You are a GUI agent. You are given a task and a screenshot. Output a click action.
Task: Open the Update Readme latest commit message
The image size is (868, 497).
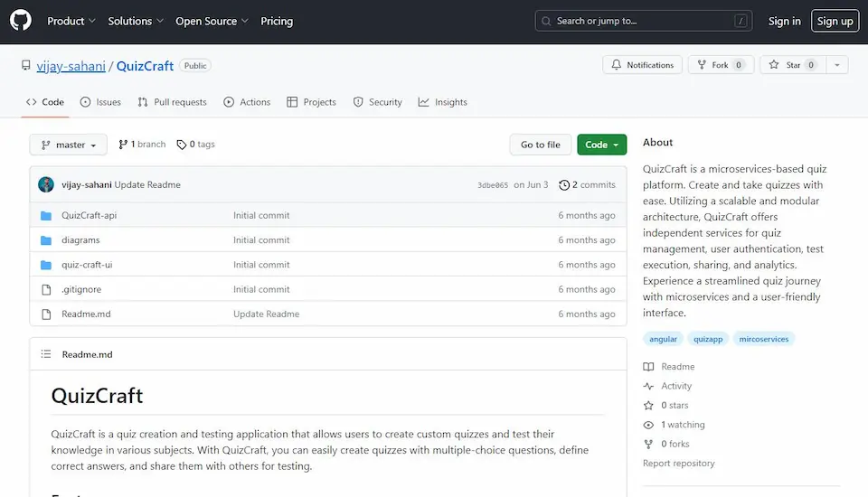pos(147,185)
